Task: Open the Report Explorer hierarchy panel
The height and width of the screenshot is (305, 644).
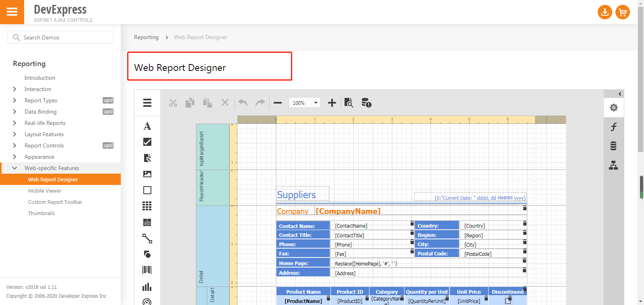Action: pyautogui.click(x=613, y=165)
